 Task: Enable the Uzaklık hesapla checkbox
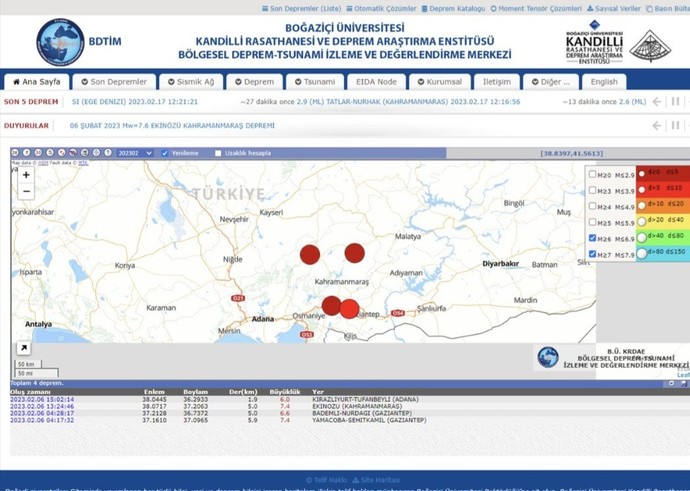[218, 153]
